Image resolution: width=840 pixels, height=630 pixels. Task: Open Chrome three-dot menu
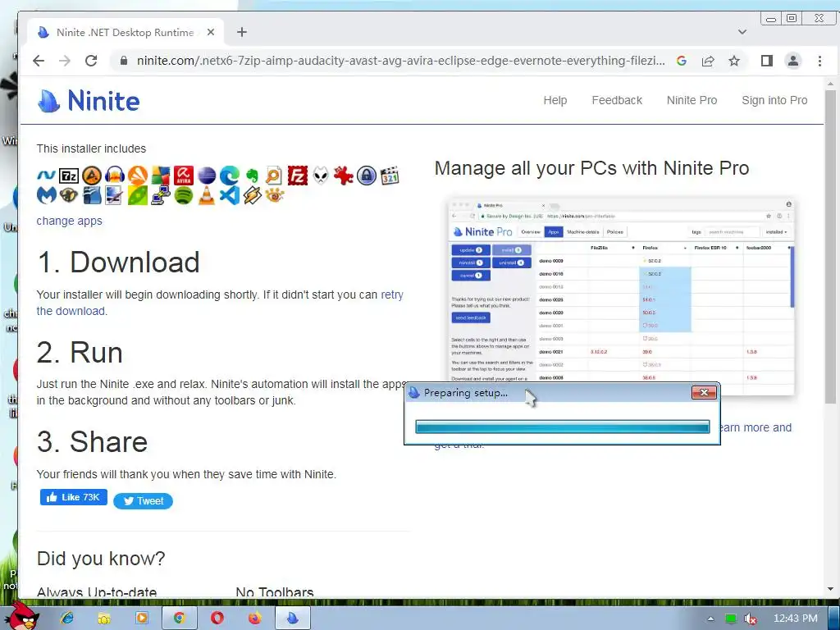pyautogui.click(x=819, y=61)
